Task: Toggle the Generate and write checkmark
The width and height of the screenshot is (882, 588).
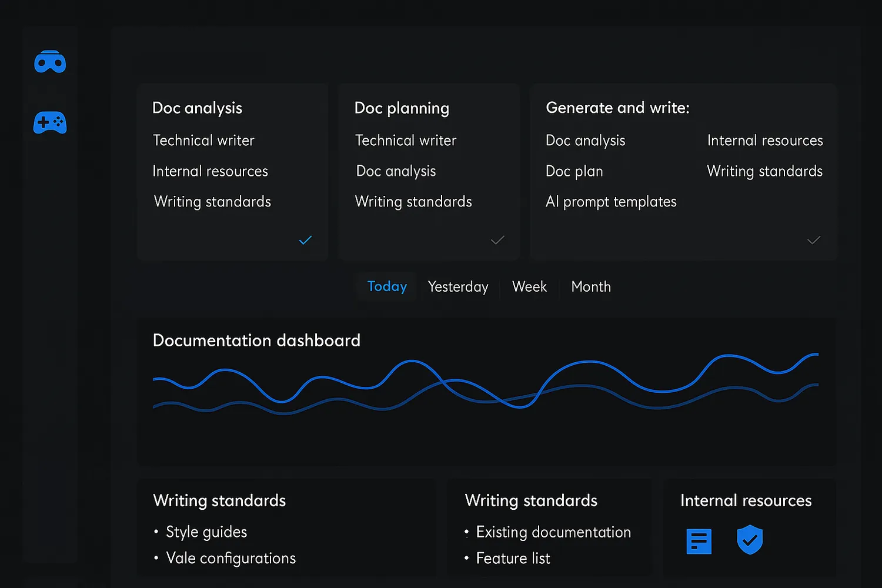Action: [x=814, y=240]
